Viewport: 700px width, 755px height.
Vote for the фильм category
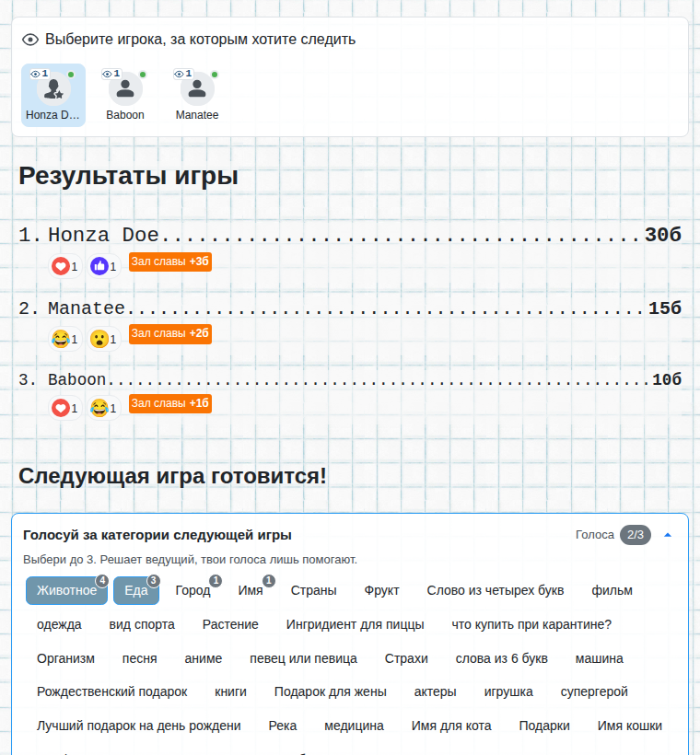click(612, 590)
